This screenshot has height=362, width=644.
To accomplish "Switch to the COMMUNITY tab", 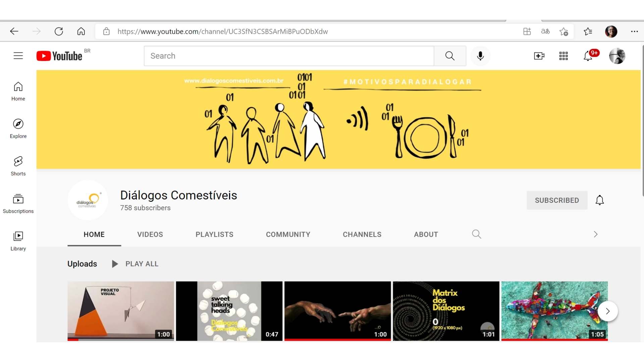I will (x=288, y=235).
